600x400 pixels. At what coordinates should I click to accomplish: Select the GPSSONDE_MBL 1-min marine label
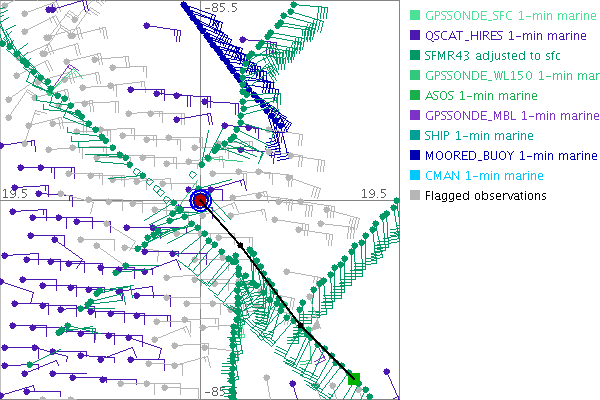point(511,116)
